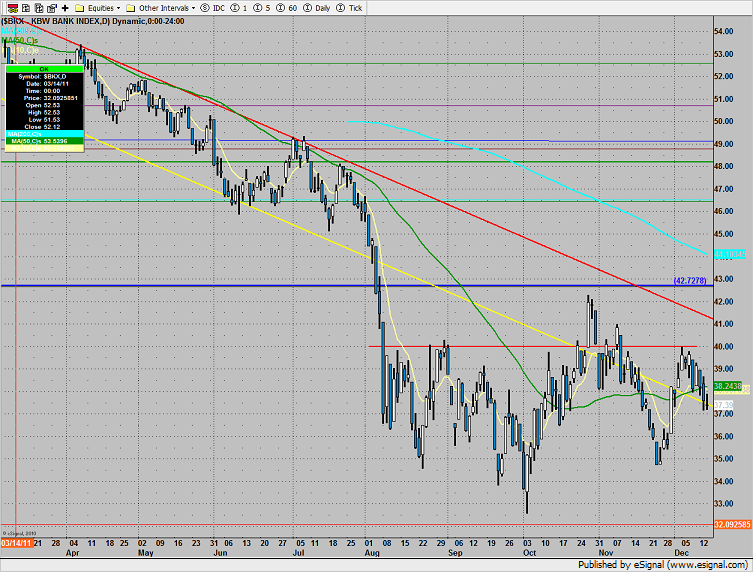Switch to 5-minute interval
Image resolution: width=753 pixels, height=572 pixels.
click(262, 8)
